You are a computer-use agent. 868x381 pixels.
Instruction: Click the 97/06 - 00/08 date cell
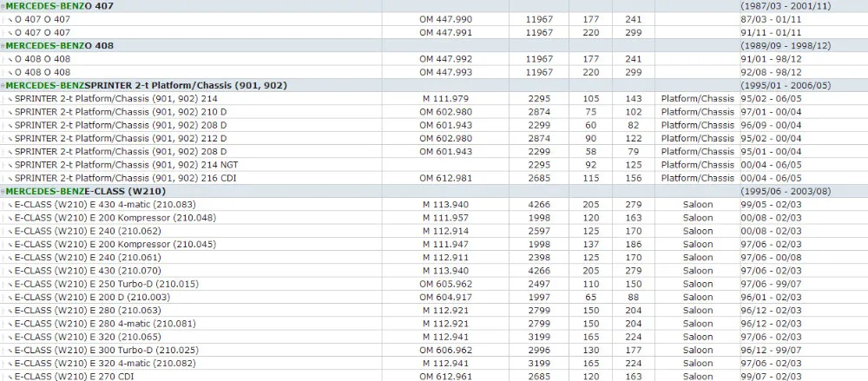click(x=771, y=258)
